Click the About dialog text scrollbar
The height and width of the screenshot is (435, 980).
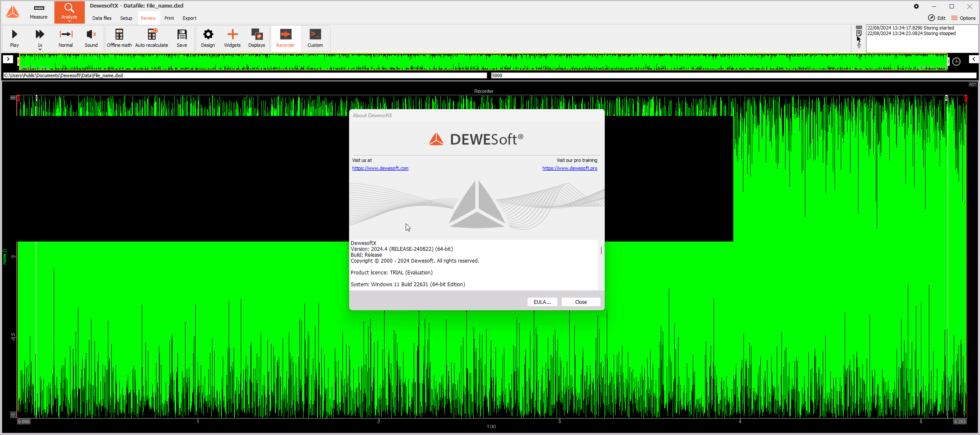pyautogui.click(x=601, y=251)
